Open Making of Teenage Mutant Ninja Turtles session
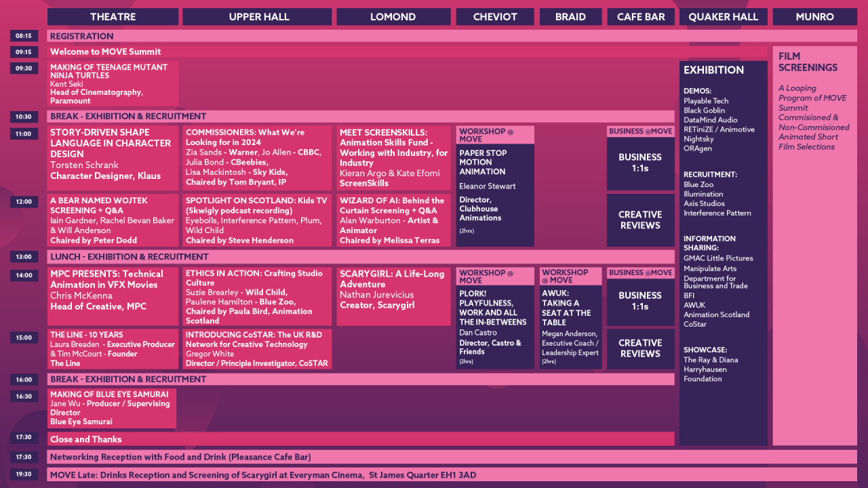Screen dimensions: 868x488 113,84
